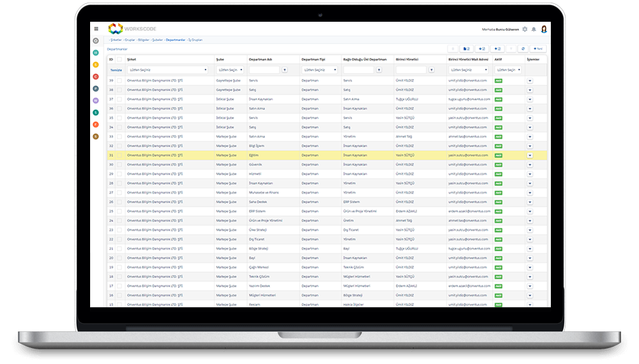Open the red C module in sidebar

[96, 77]
